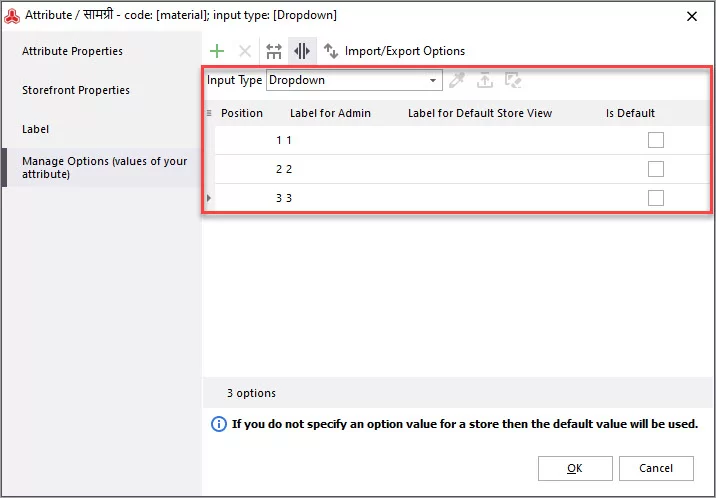Click the clear swatch eraser icon
Viewport: 716px width, 498px height.
click(x=513, y=80)
